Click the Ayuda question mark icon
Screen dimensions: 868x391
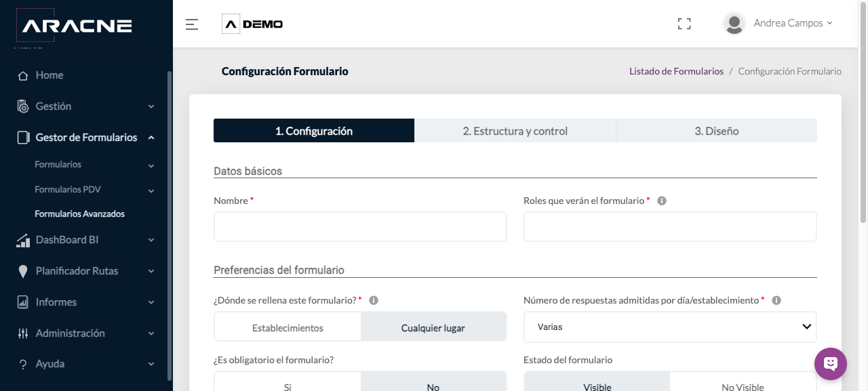(x=23, y=365)
